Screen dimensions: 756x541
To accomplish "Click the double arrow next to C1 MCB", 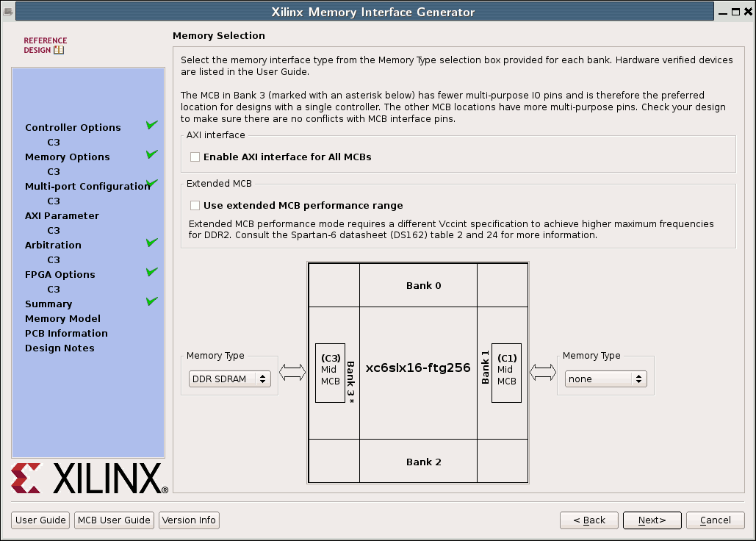I will coord(543,373).
